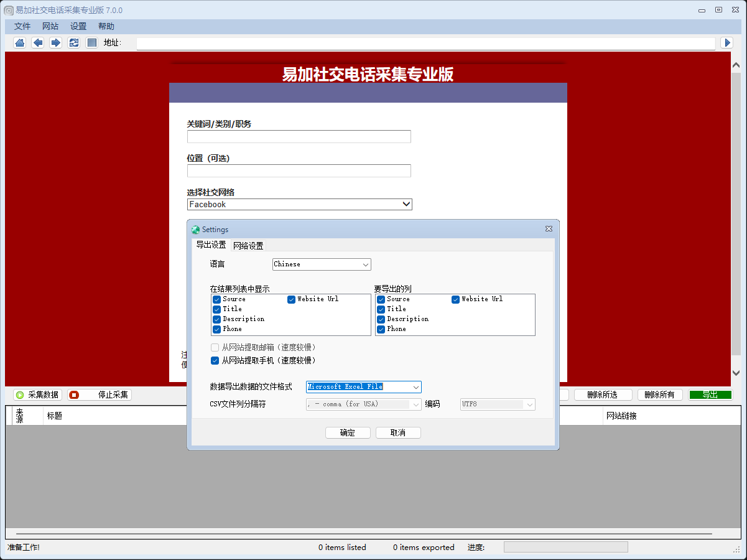This screenshot has width=747, height=560.
Task: Focus the 地址 address input field
Action: tap(425, 43)
